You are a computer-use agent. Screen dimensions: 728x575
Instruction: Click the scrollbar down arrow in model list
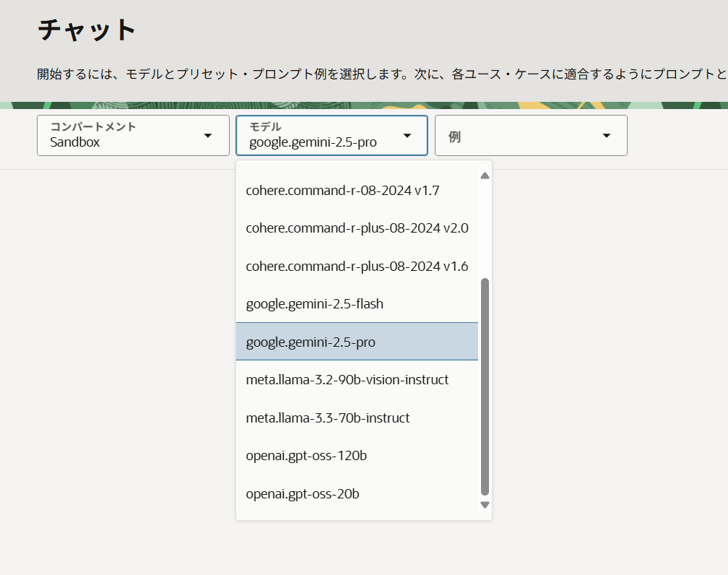[x=485, y=505]
